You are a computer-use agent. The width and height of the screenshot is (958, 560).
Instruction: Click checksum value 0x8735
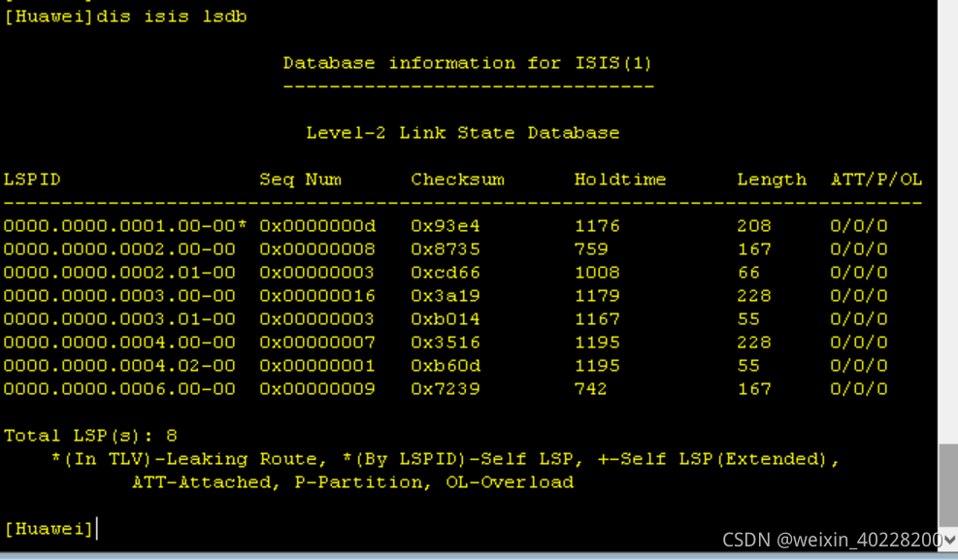[446, 249]
